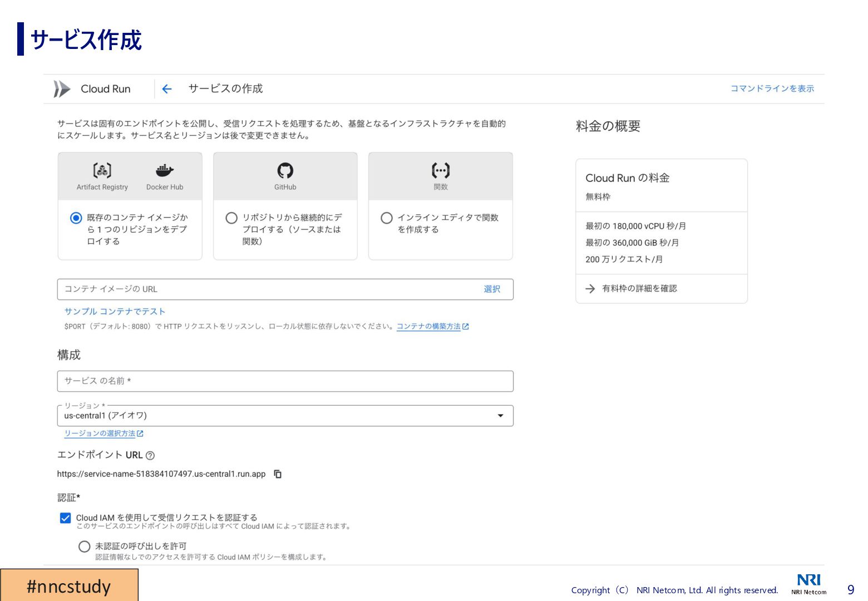Click the external link icon after リージョンの選択方法

(140, 433)
